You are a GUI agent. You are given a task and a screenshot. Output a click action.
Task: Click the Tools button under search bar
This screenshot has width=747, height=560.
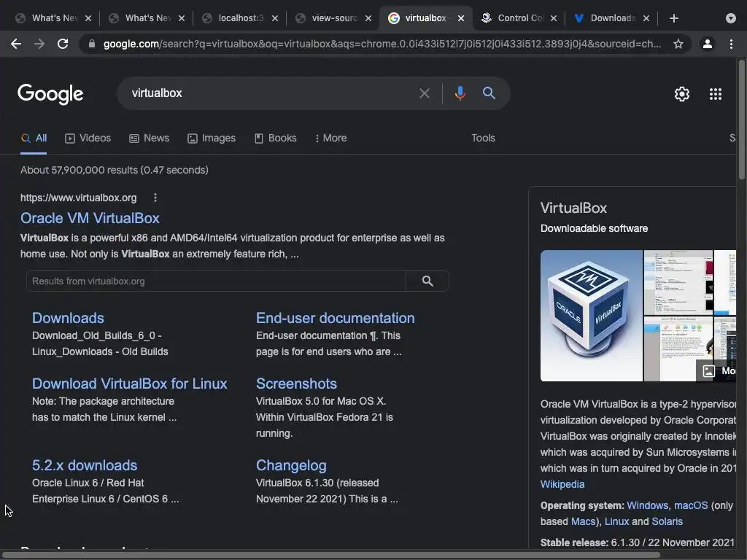(483, 138)
